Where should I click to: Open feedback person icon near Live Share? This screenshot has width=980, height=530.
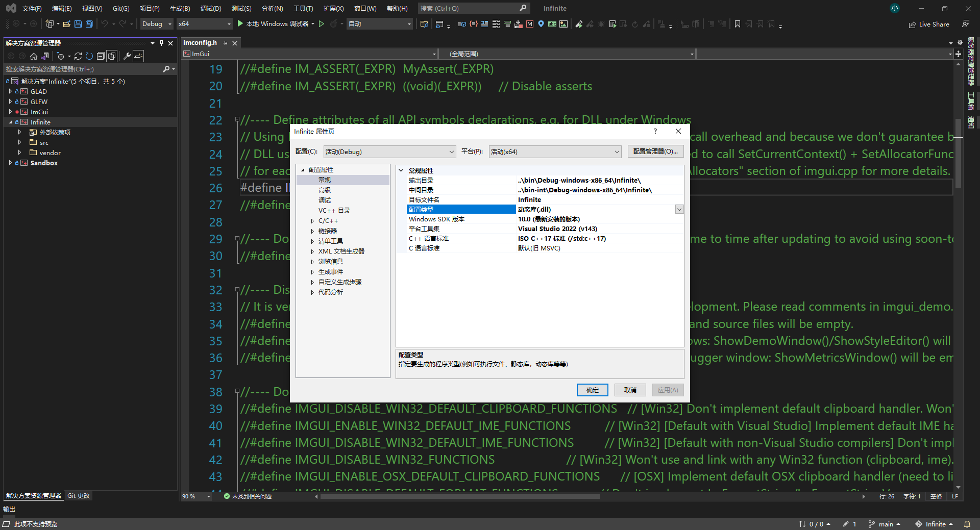[x=966, y=23]
